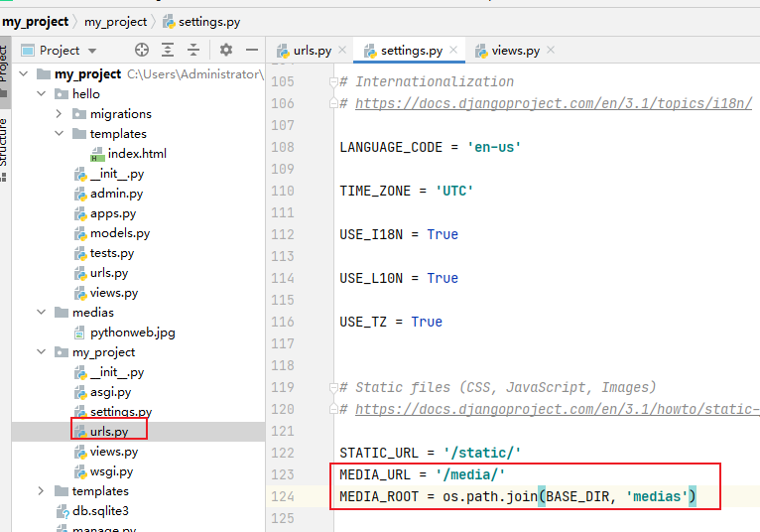760x532 pixels.
Task: Collapse the templates folder under hello
Action: click(60, 133)
